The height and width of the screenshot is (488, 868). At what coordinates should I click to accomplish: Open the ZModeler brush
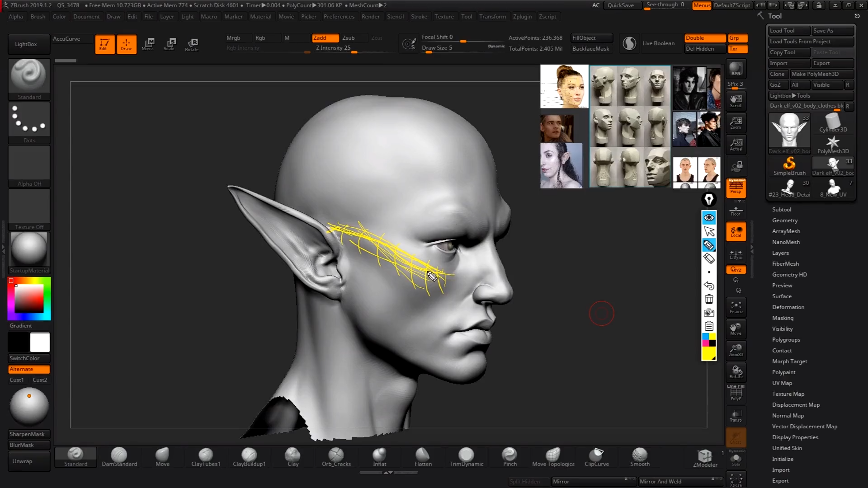click(x=704, y=456)
